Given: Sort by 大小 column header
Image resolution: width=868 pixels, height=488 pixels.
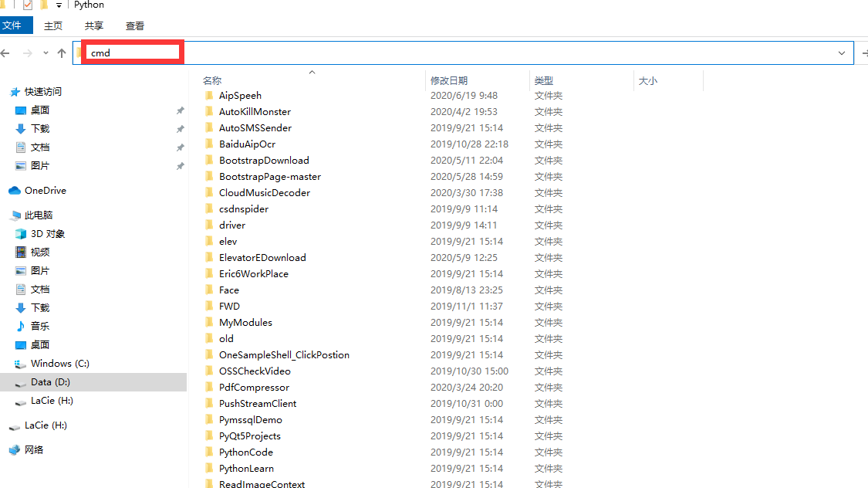Looking at the screenshot, I should [647, 81].
